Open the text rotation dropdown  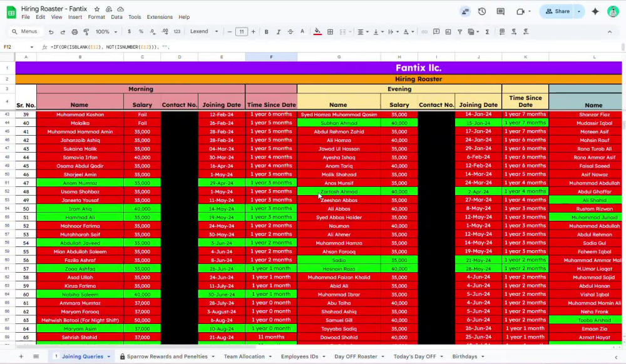408,31
